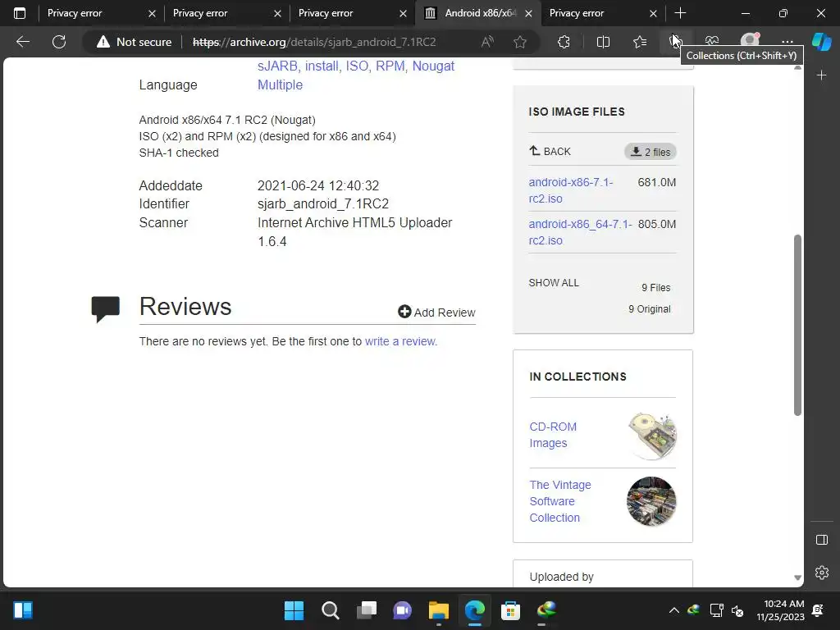
Task: Toggle split screen view
Action: (603, 42)
